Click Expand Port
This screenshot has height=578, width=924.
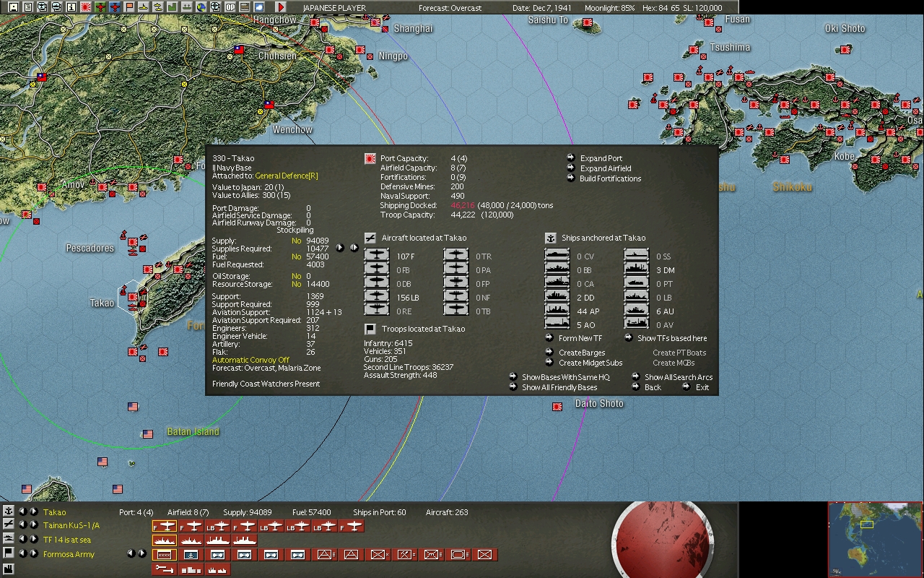coord(595,158)
